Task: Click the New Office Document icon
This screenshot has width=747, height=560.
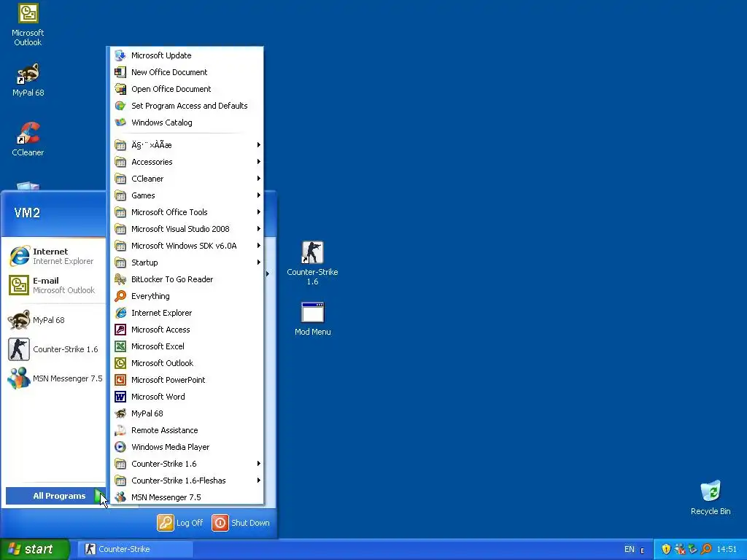Action: click(120, 72)
